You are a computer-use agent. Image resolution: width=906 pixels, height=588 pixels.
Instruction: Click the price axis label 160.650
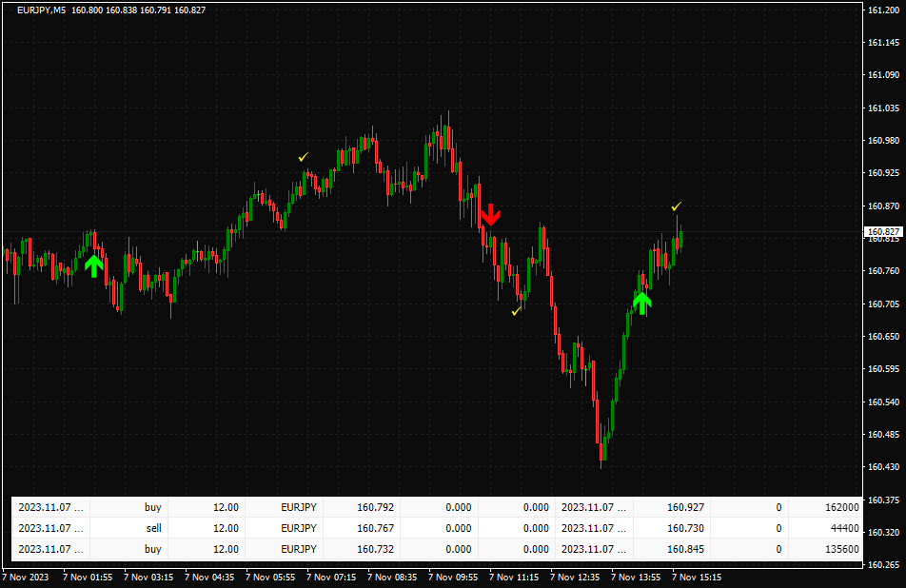[883, 336]
